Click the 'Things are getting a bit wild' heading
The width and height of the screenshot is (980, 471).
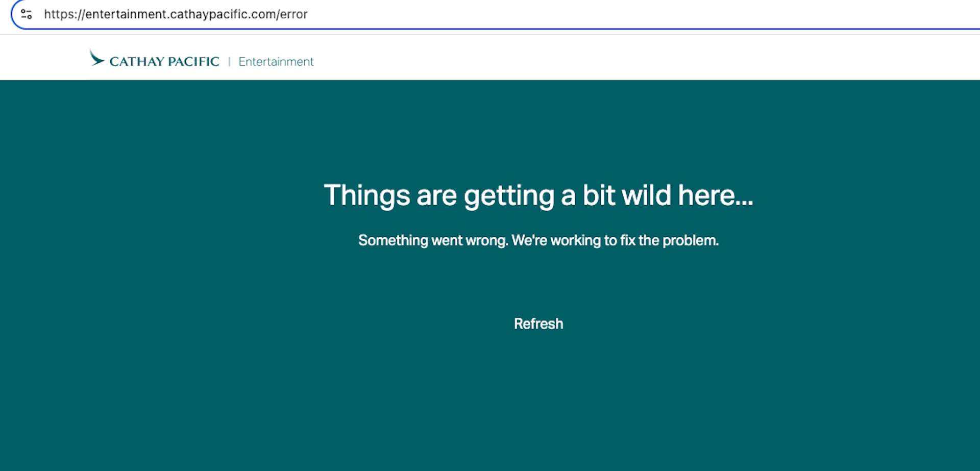[x=538, y=195]
